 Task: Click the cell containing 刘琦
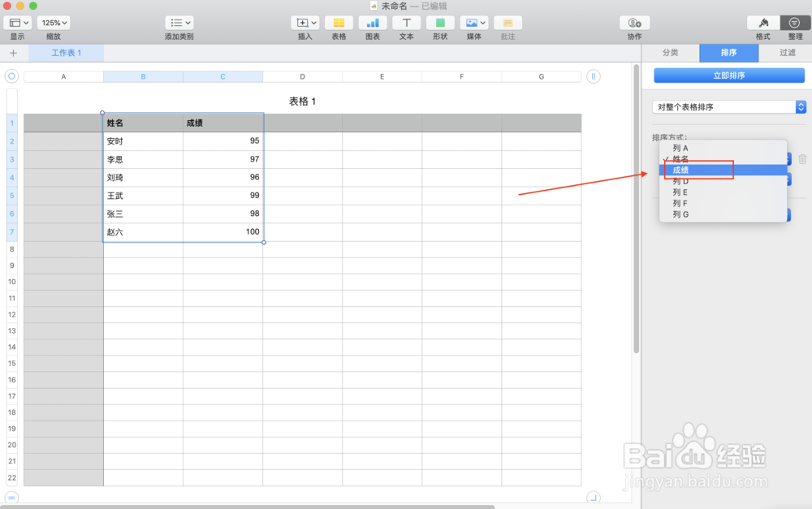tap(144, 178)
